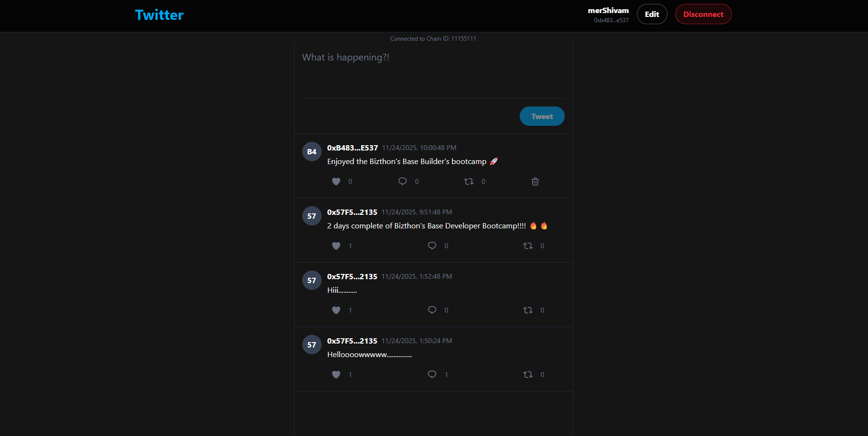Screen dimensions: 868x436
Task: Retweet the Base Builder's bootcamp tweet
Action: 469,181
